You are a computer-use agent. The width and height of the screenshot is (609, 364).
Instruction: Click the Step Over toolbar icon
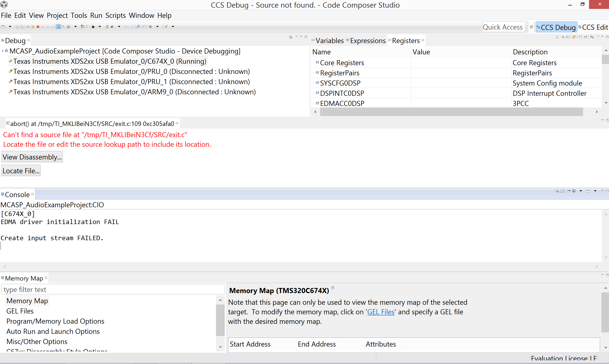click(x=48, y=27)
